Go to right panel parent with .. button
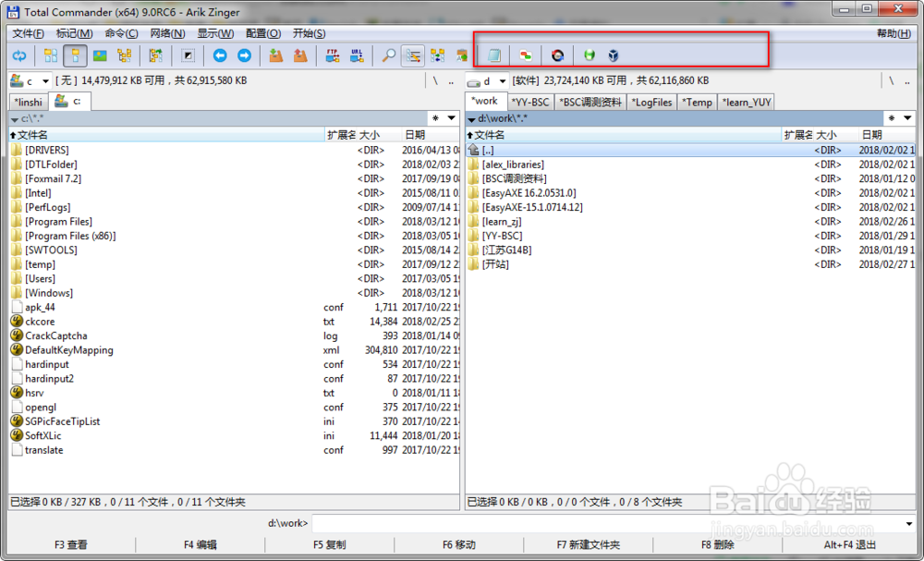 point(907,80)
